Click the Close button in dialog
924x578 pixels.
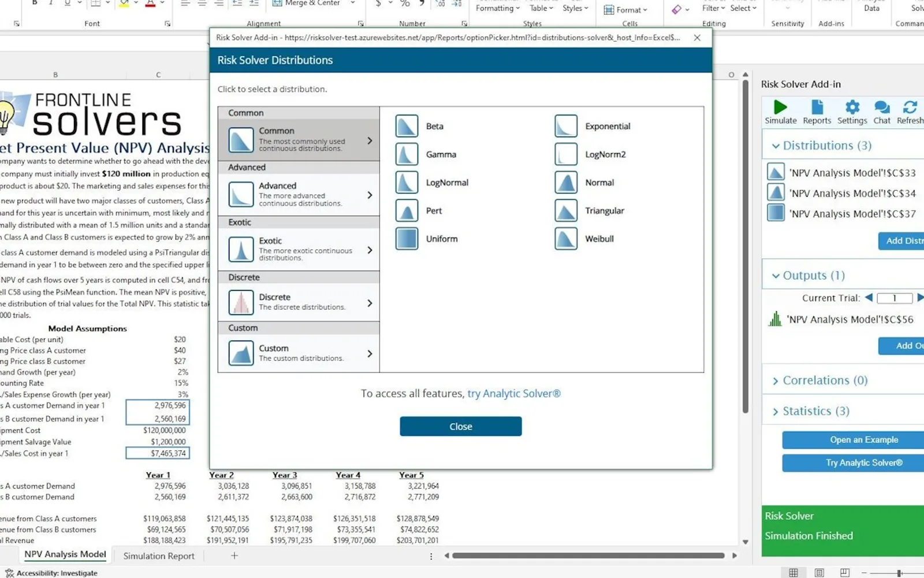pos(461,427)
